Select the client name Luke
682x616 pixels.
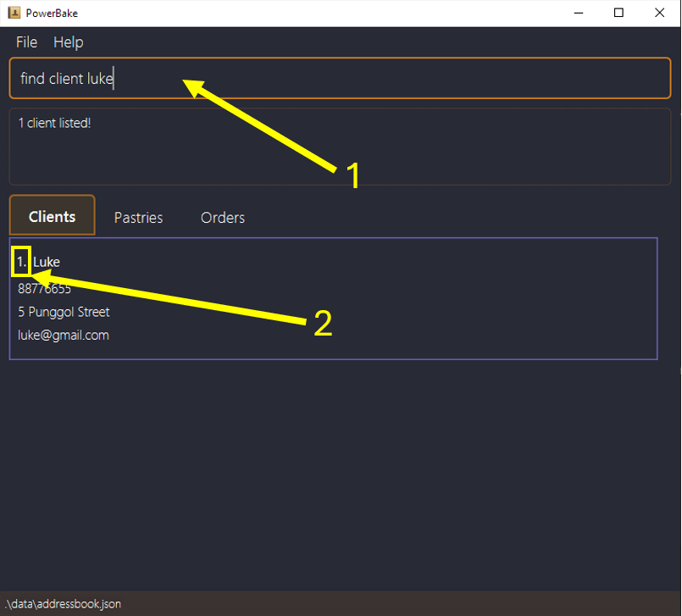pos(47,263)
